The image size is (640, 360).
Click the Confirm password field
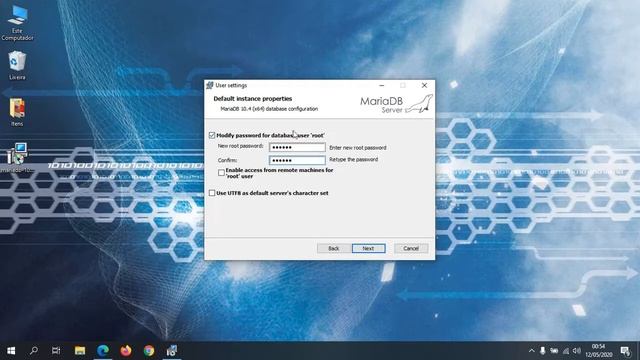(x=297, y=160)
